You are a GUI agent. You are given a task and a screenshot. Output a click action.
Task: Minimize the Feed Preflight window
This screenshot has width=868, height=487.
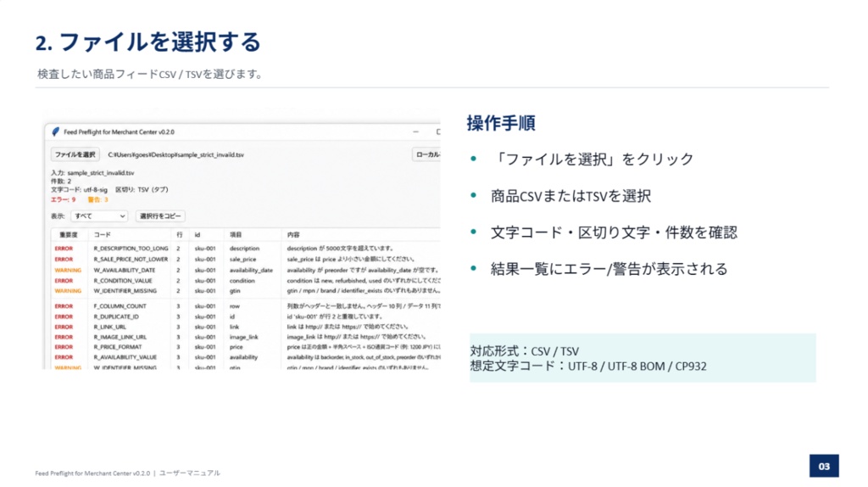pos(415,132)
